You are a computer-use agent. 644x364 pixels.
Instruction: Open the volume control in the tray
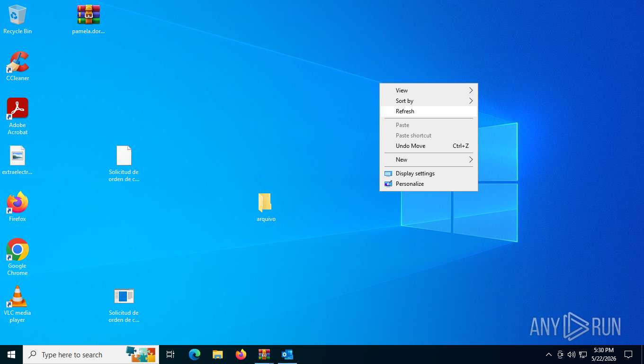(572, 355)
